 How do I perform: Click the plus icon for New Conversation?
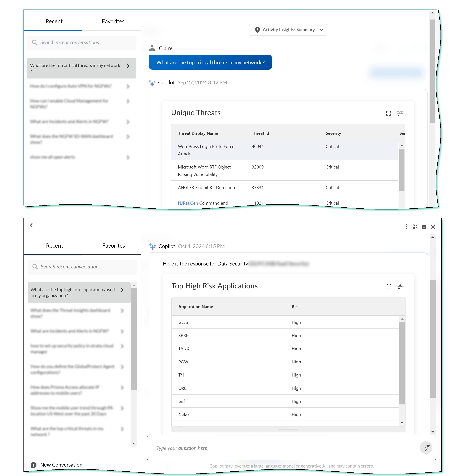click(34, 465)
